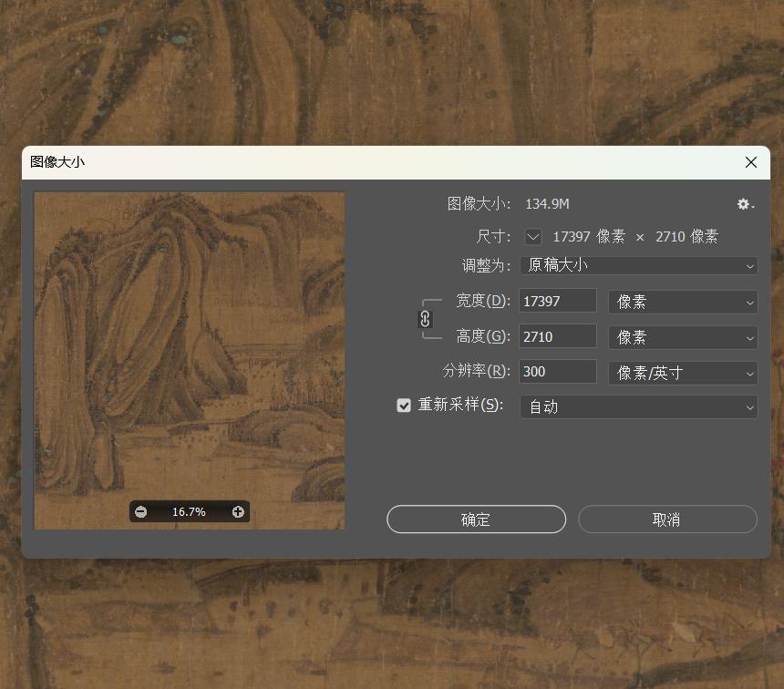Click the 分辨率 input field 300
This screenshot has height=689, width=784.
coord(558,372)
